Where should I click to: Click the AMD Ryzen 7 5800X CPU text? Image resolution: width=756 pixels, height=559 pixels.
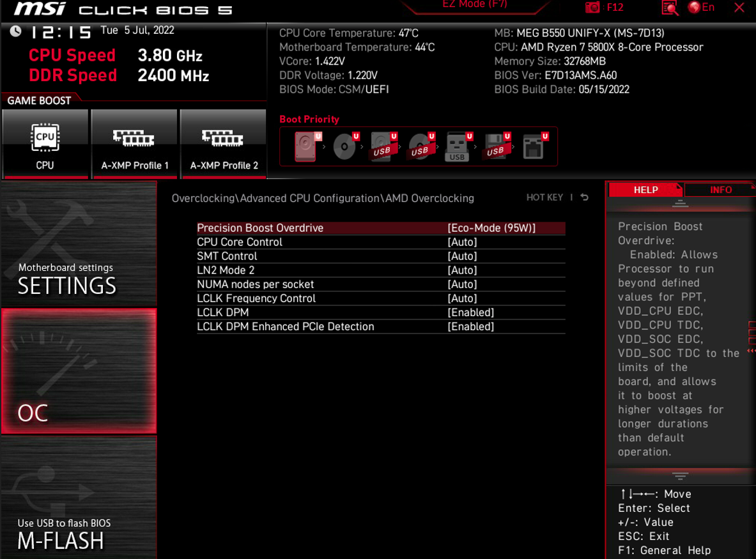click(598, 47)
